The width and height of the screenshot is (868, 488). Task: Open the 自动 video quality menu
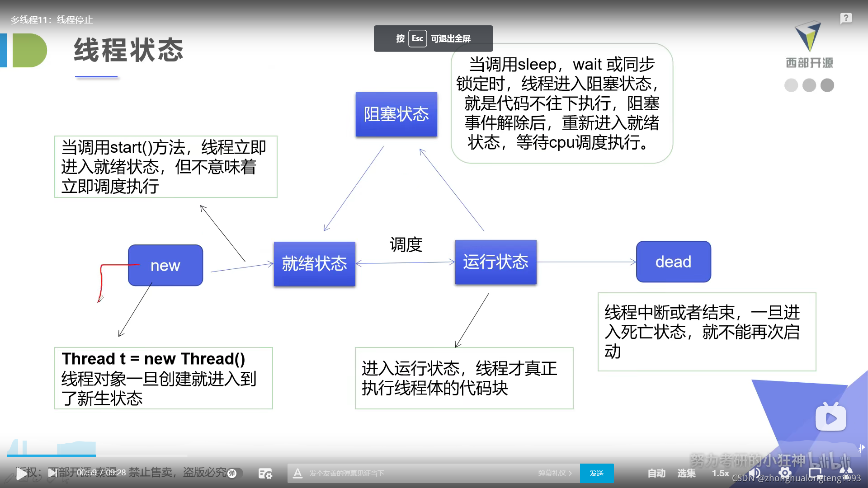656,473
